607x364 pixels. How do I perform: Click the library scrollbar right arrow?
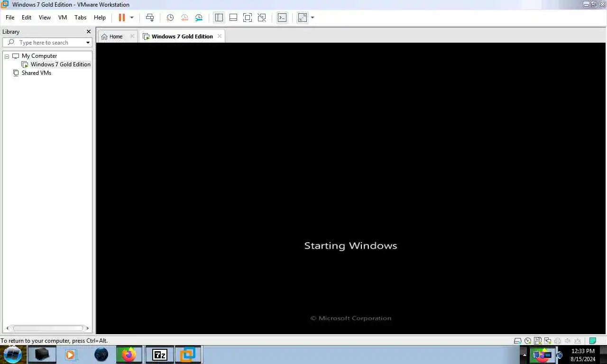[x=87, y=328]
